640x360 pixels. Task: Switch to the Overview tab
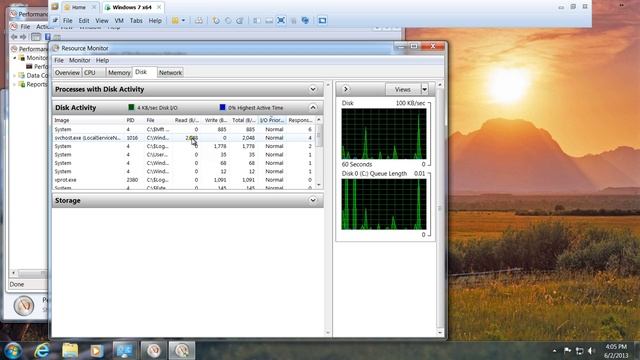coord(67,73)
